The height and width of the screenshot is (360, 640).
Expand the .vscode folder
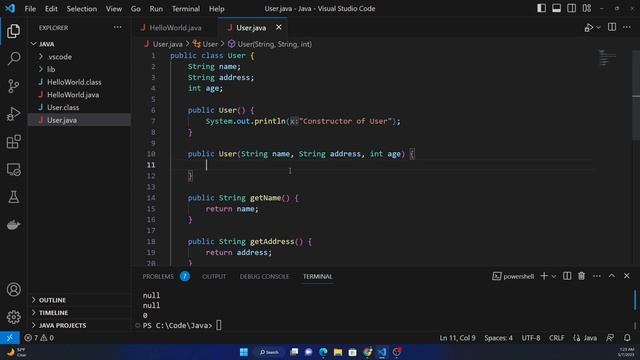coord(79,57)
